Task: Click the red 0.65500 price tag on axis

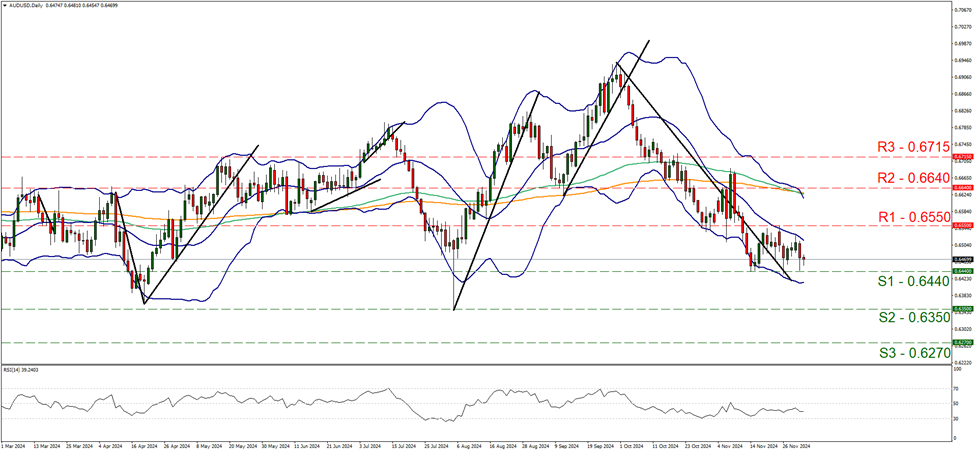Action: pos(961,226)
